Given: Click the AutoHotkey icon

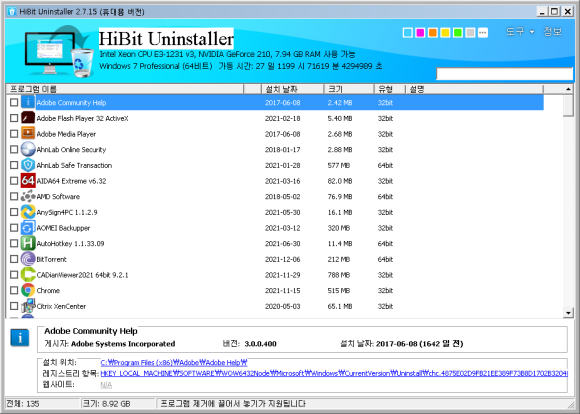Looking at the screenshot, I should coord(28,243).
